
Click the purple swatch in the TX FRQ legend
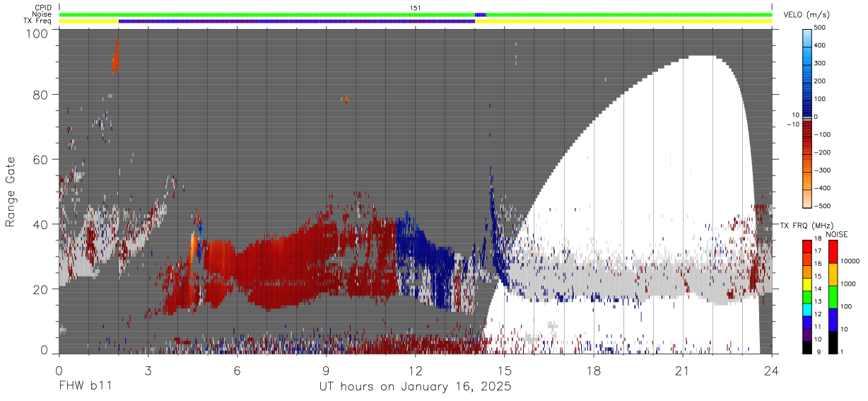(807, 334)
